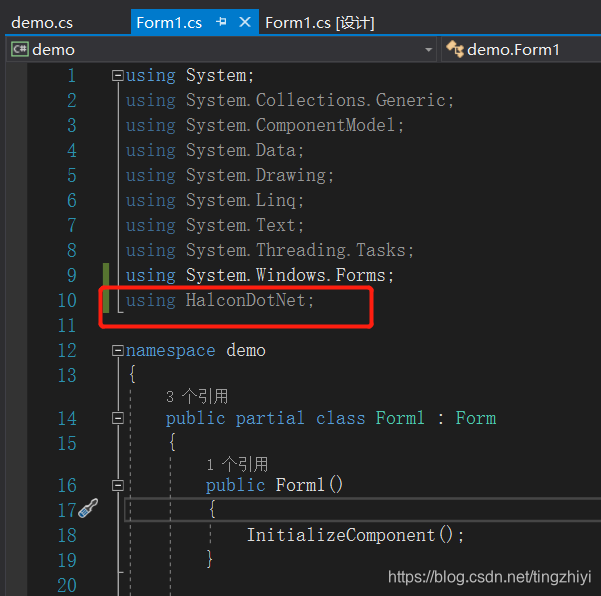Click the "using System;" line
601x596 pixels.
(190, 76)
